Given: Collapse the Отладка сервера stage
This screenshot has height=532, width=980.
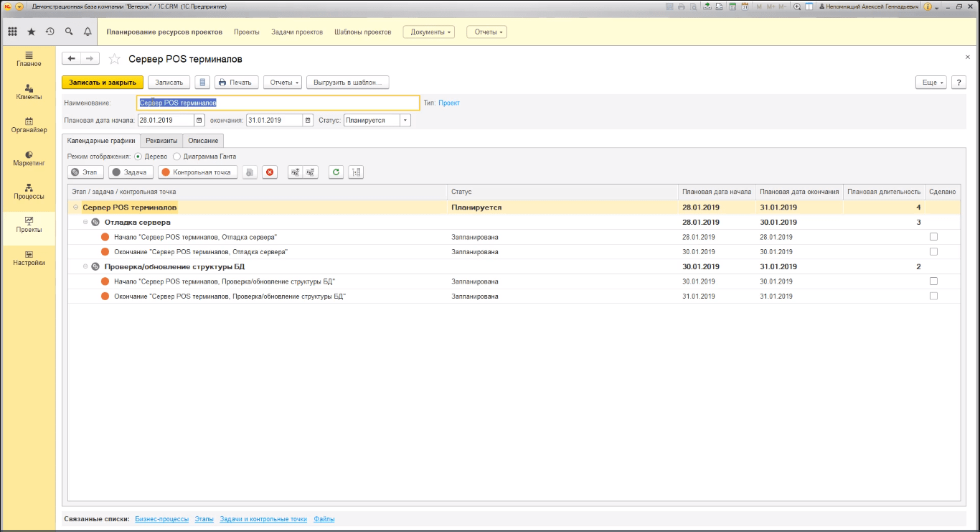Looking at the screenshot, I should [85, 222].
